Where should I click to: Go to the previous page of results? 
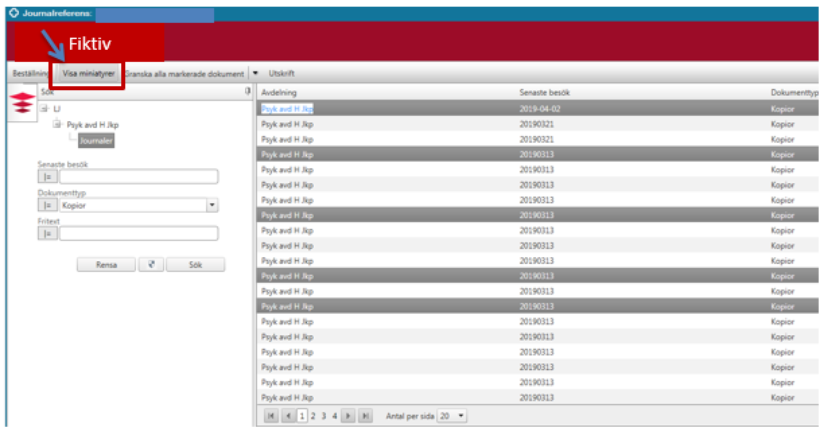287,415
